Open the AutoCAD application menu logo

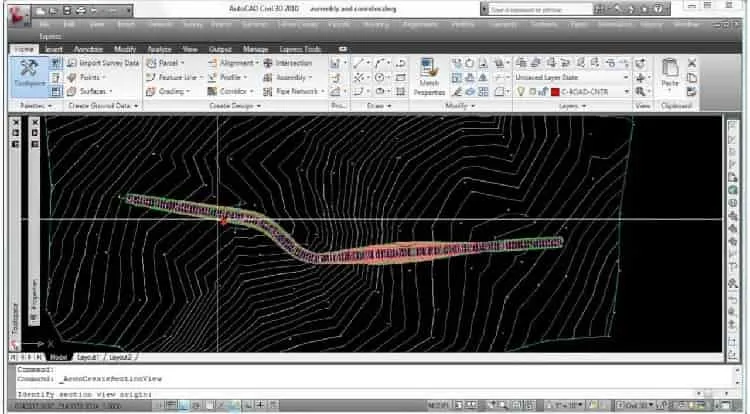tap(19, 14)
